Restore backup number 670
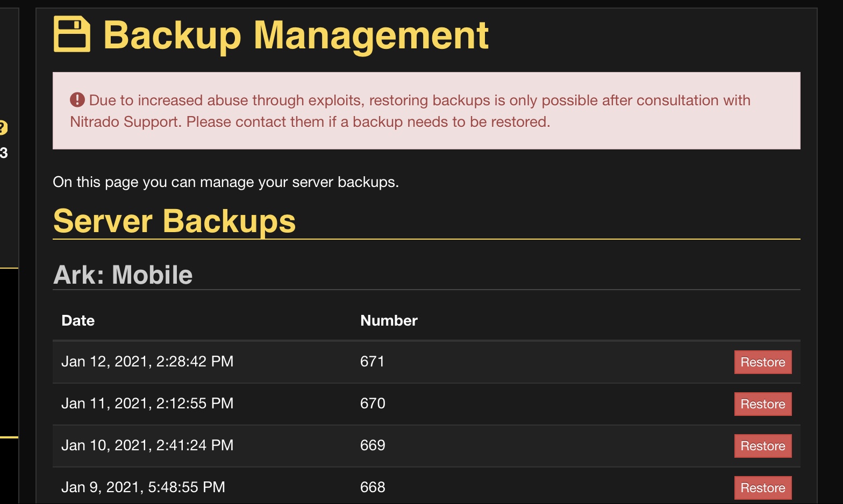Screen dimensions: 843x504 (x=763, y=404)
